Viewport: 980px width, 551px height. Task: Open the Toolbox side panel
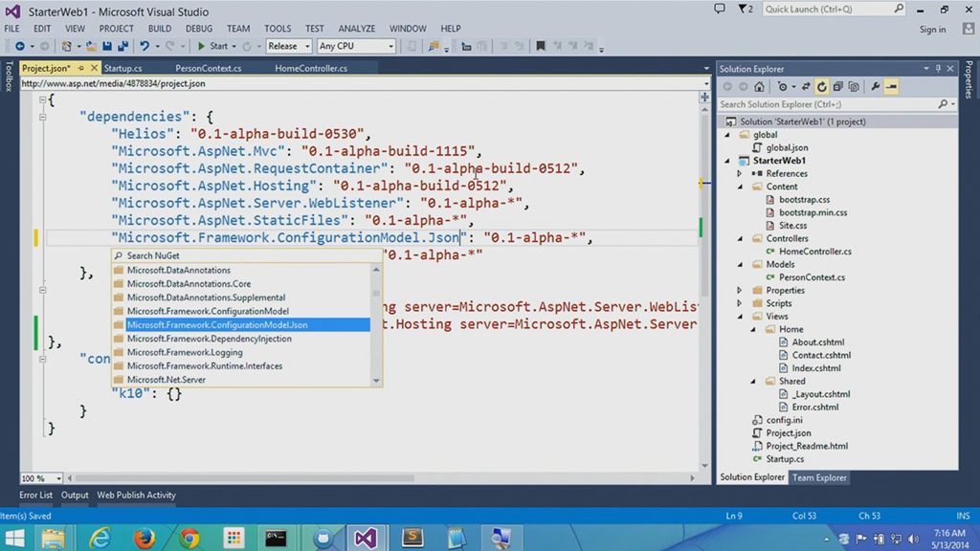pos(9,77)
